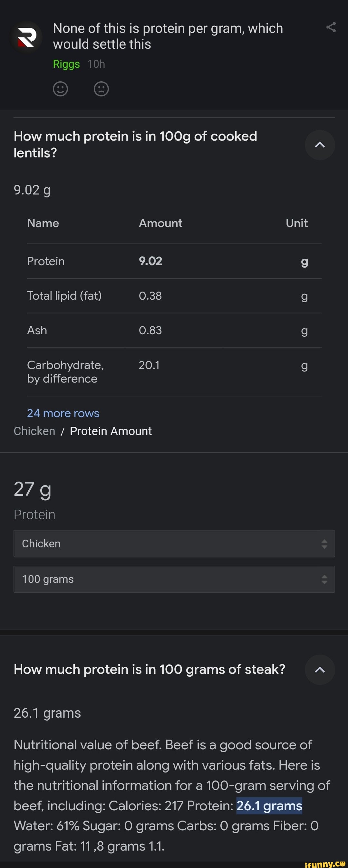Select the Protein Amount breadcrumb

click(x=111, y=431)
